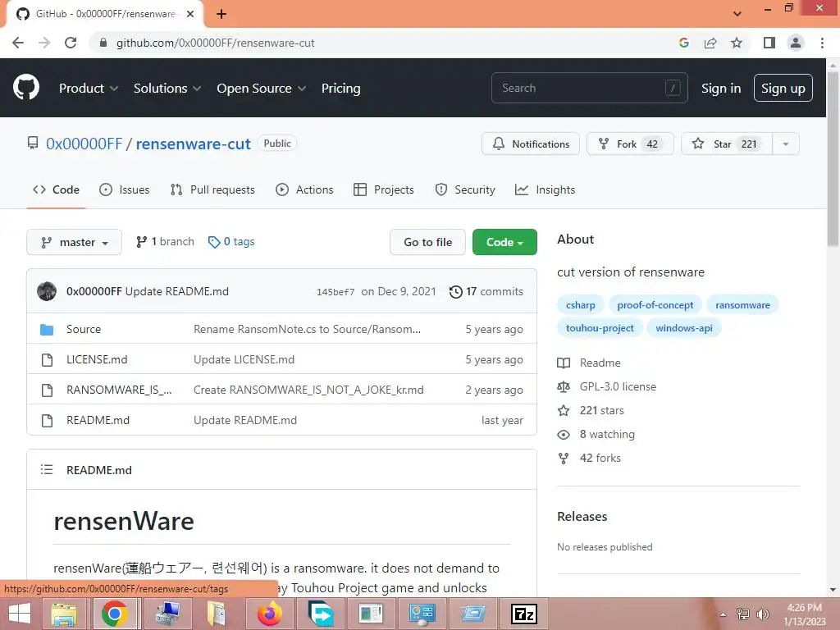Screen dimensions: 840x630
Task: Select the windows-api topic tag
Action: tap(684, 328)
